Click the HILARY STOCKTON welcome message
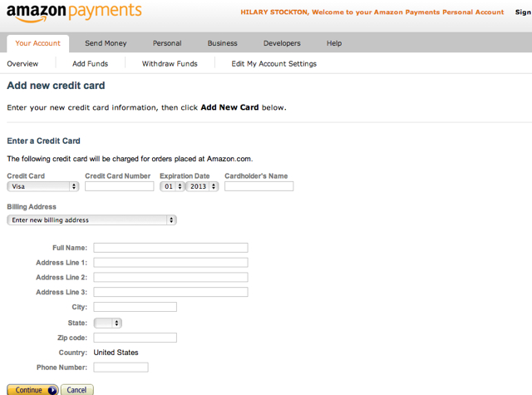The width and height of the screenshot is (532, 395). 372,12
